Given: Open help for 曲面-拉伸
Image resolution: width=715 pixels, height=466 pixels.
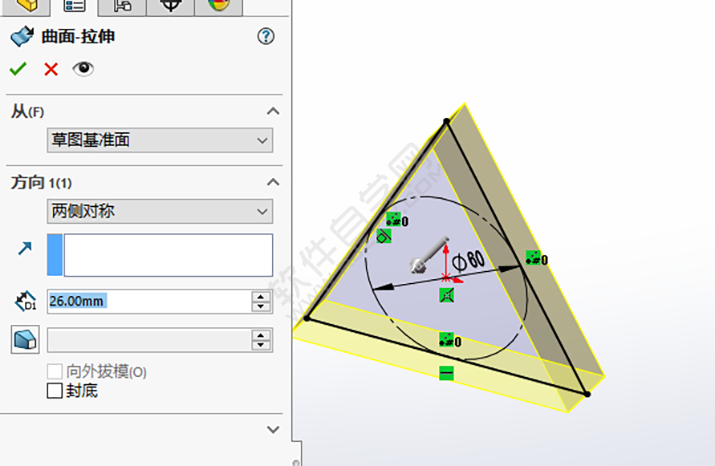Looking at the screenshot, I should (266, 36).
